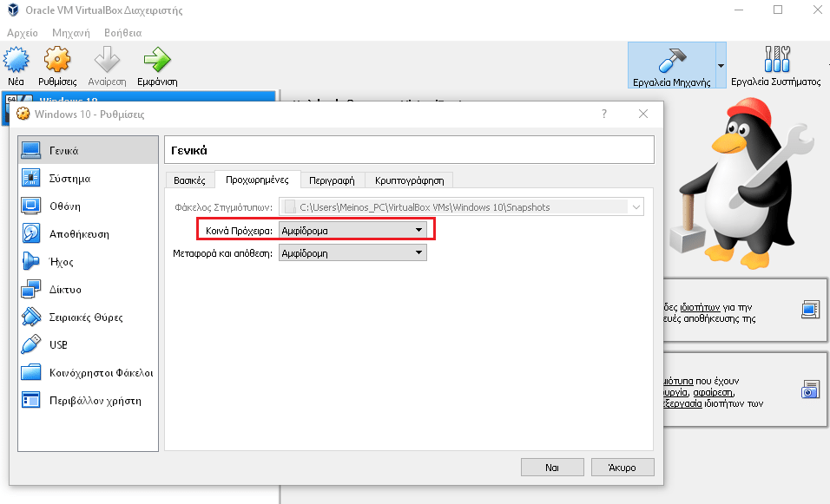
Task: Select Γενικά category in settings sidebar
Action: [x=88, y=150]
